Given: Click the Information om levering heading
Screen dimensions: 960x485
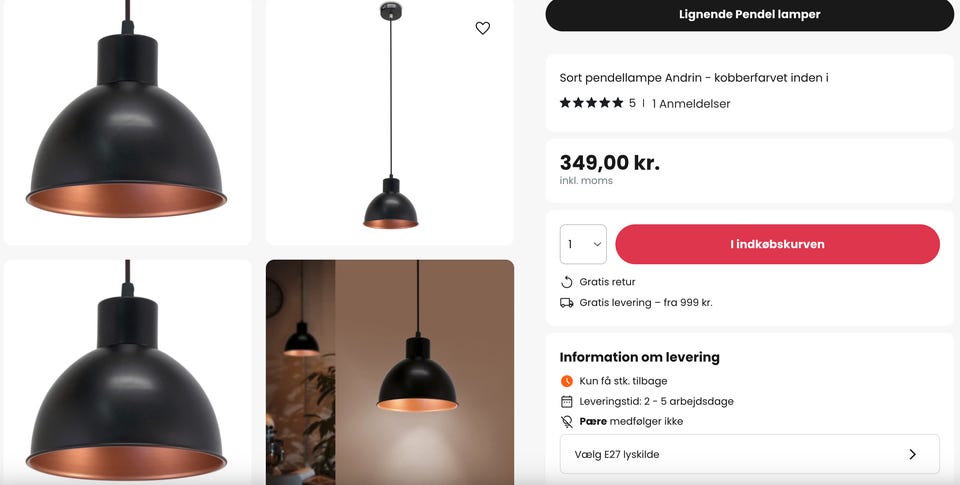Looking at the screenshot, I should coord(639,357).
